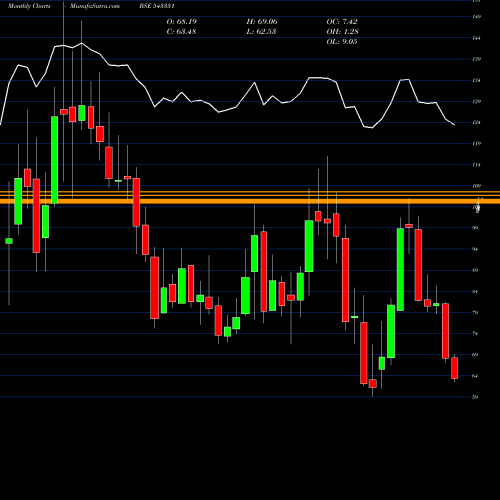Click the thick orange horizontal level band

click(250, 201)
